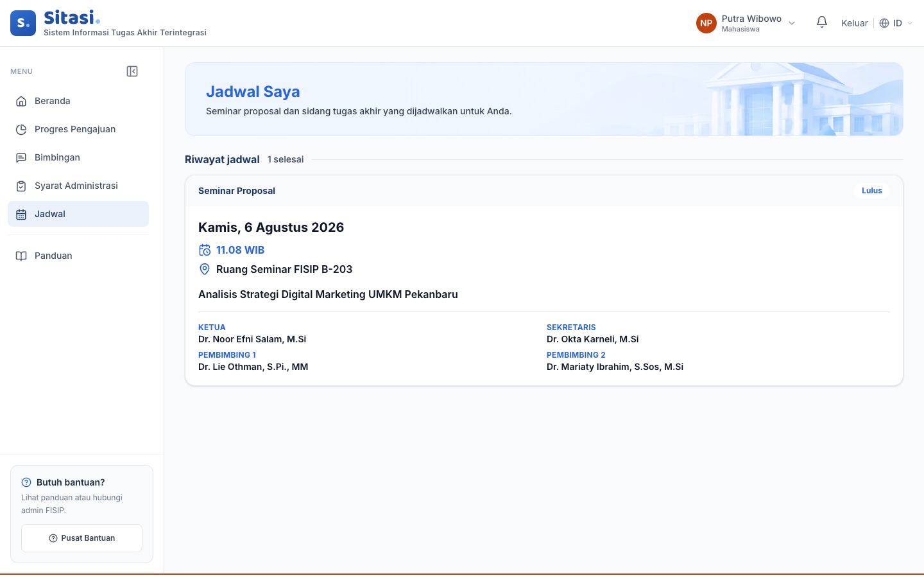Click the Seminar Proposal card header

coord(544,191)
